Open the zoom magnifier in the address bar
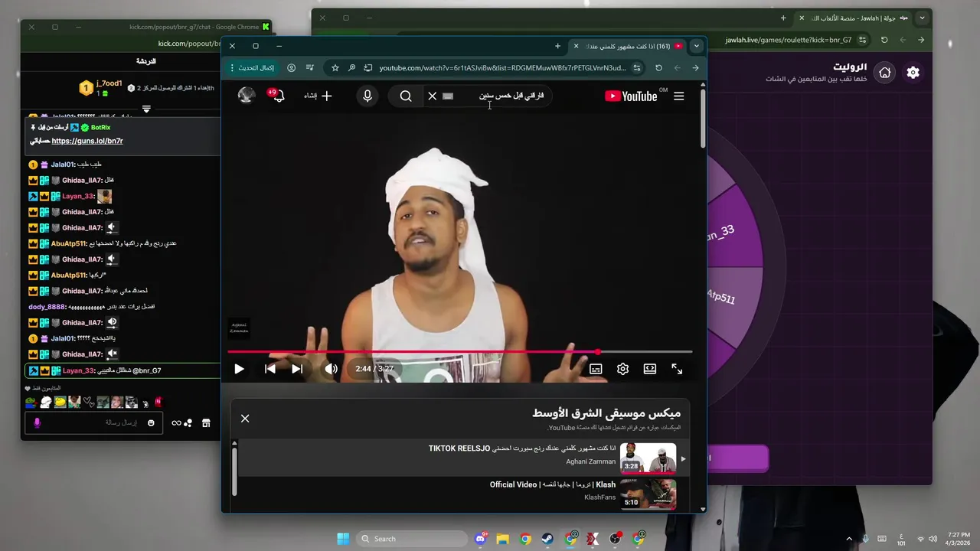This screenshot has width=980, height=551. coord(351,68)
